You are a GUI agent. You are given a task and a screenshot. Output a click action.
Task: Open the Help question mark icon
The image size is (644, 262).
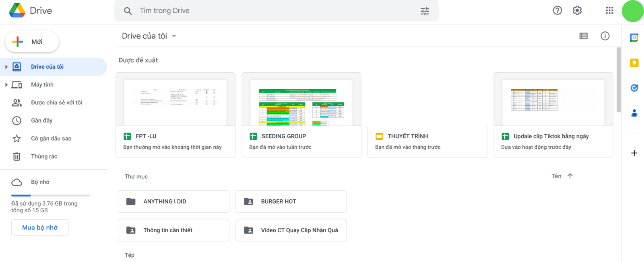[x=557, y=10]
